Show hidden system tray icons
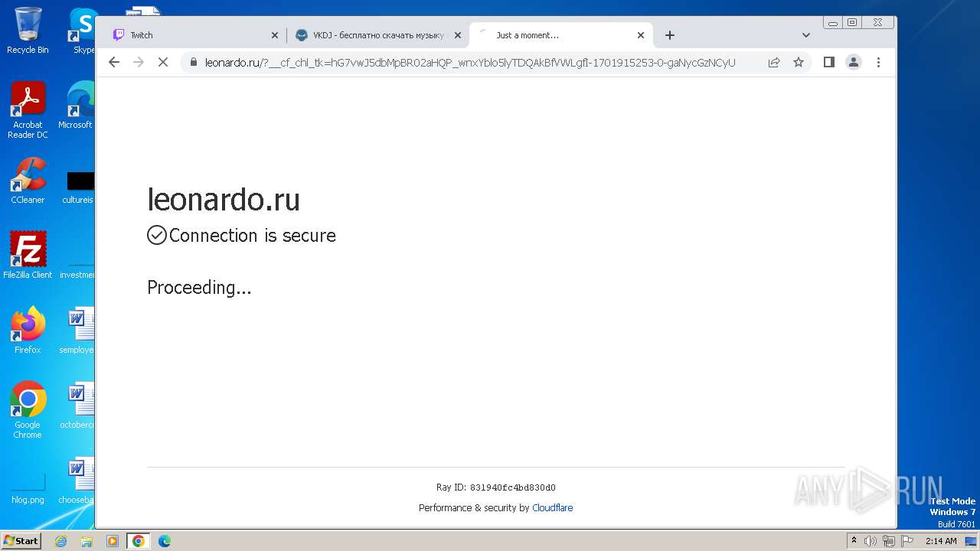 (854, 541)
